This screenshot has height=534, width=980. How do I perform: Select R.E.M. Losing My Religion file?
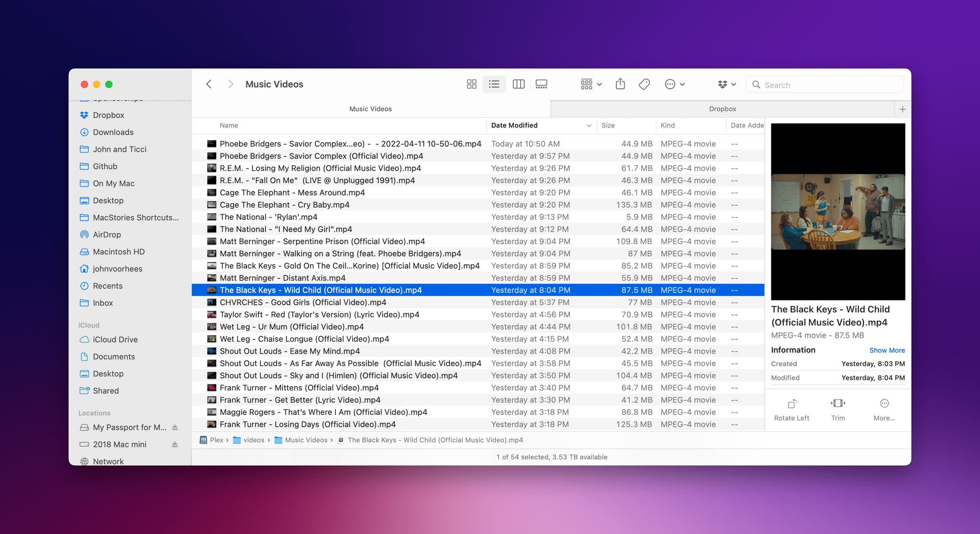(x=478, y=168)
